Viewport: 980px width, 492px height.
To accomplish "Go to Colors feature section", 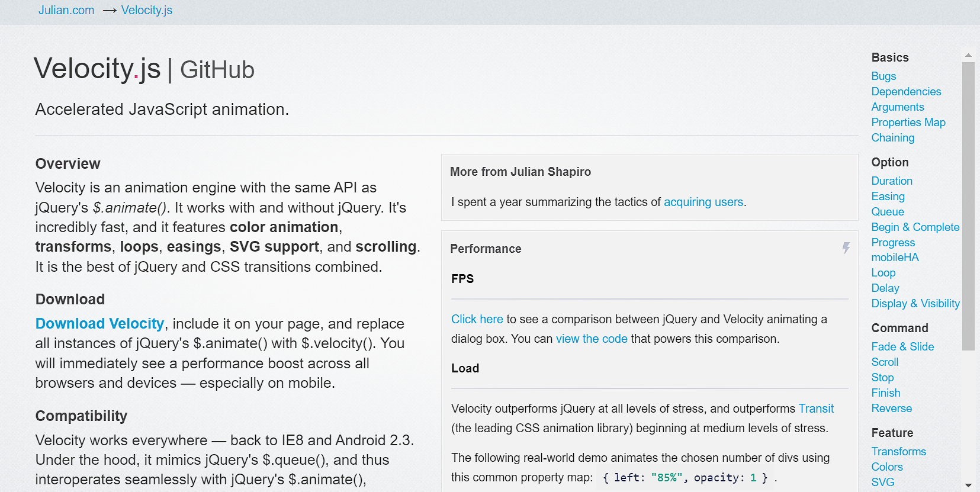I will (x=887, y=467).
